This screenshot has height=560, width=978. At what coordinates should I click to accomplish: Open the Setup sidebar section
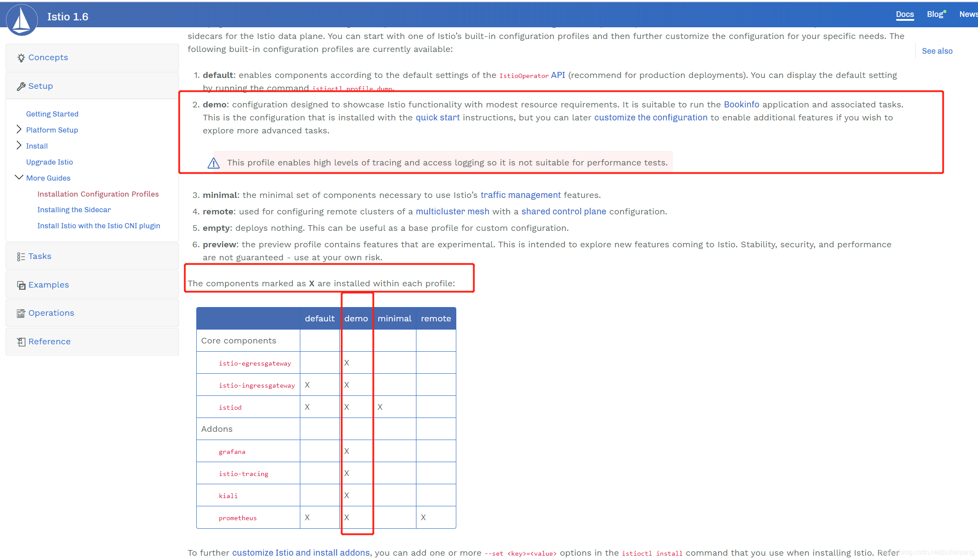[92, 86]
